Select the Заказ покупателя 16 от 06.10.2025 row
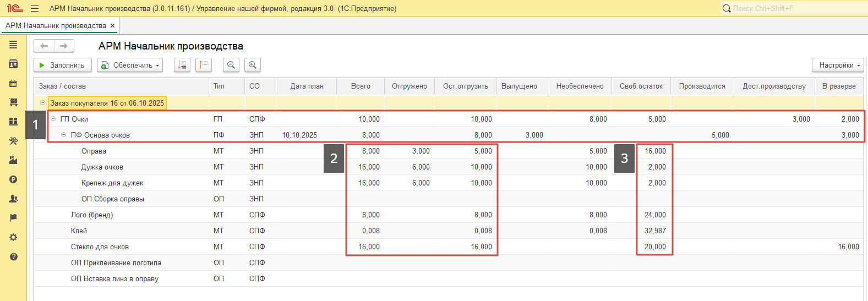 (449, 103)
